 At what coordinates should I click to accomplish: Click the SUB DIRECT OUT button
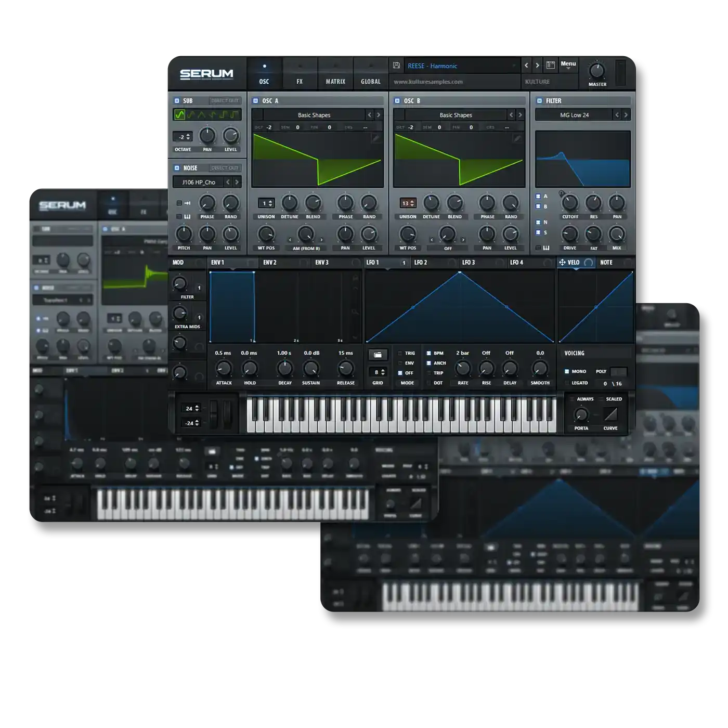(225, 101)
